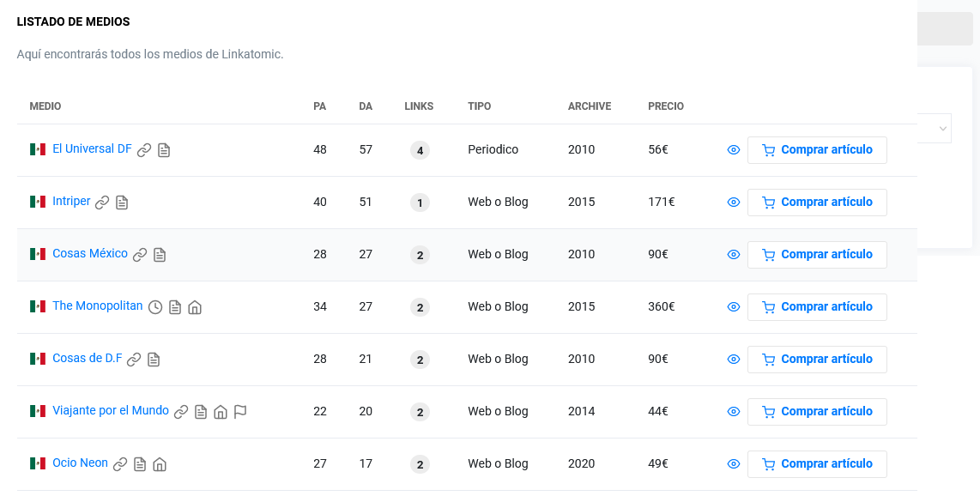Click link icon next to El Universal DF
The image size is (980, 496).
click(x=144, y=150)
